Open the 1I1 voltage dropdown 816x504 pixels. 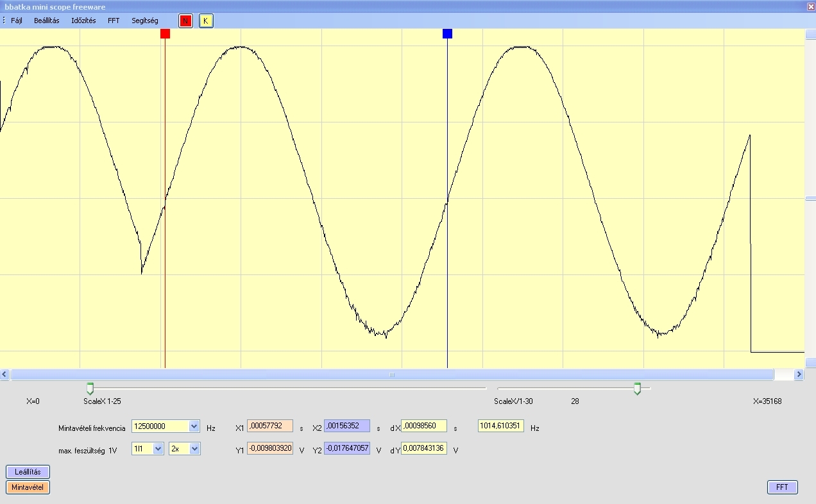point(158,449)
